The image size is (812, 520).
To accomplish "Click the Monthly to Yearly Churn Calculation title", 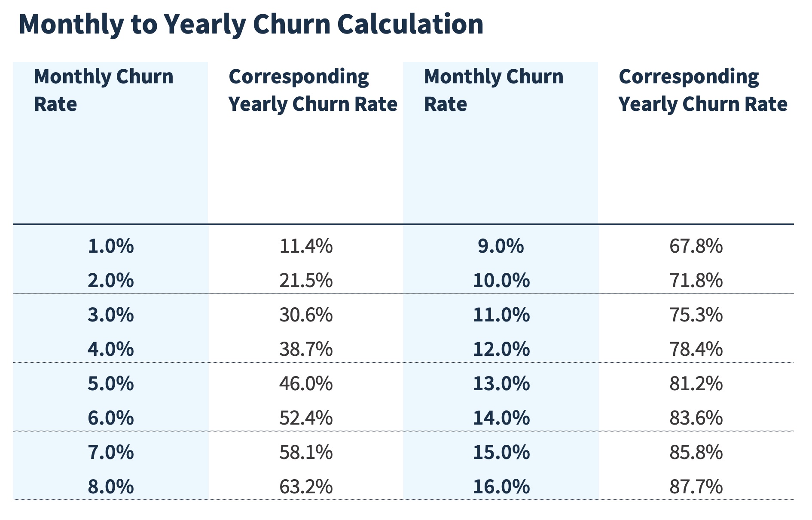I will (251, 24).
